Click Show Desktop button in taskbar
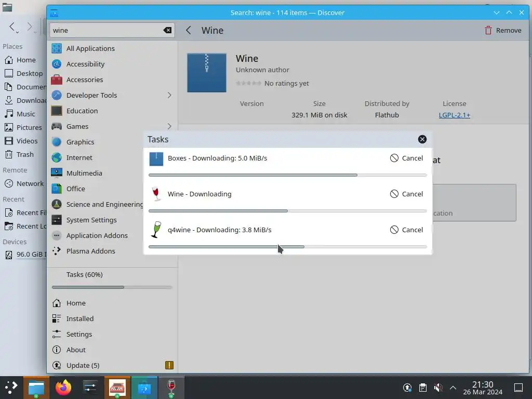532x399 pixels. coord(518,388)
